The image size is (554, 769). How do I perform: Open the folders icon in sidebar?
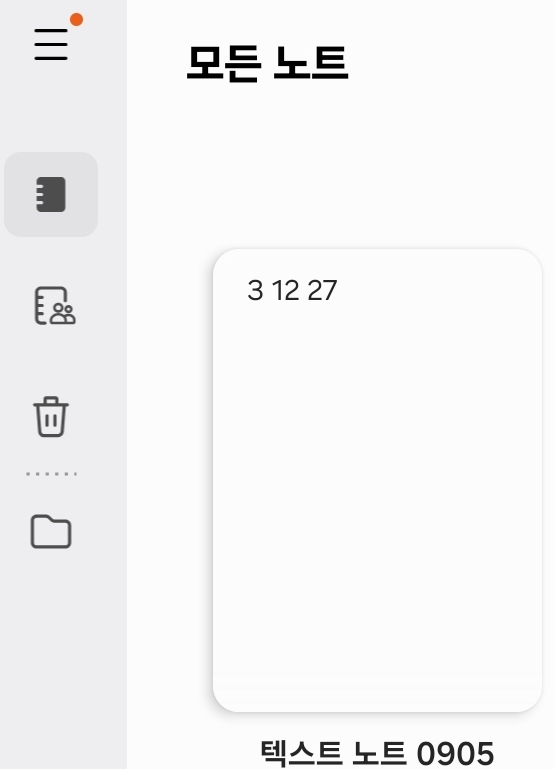[x=51, y=531]
